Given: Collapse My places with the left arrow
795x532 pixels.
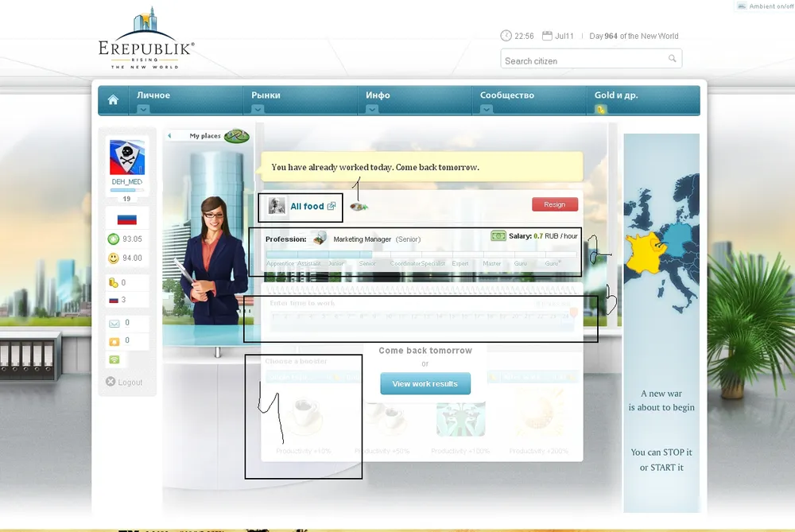Looking at the screenshot, I should point(170,135).
